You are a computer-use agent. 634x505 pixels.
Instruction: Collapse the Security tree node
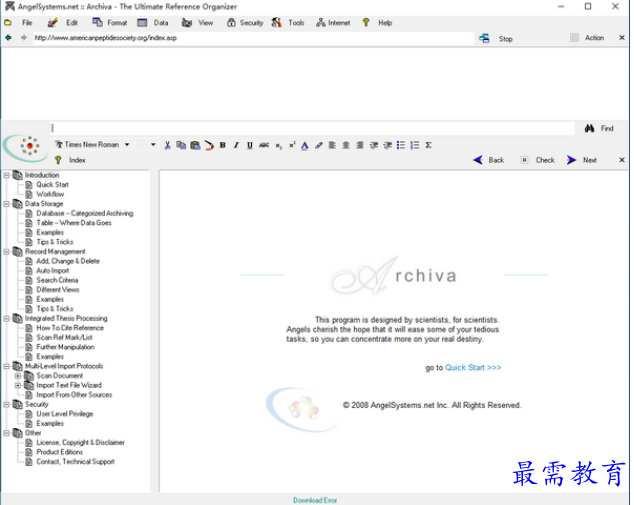pyautogui.click(x=6, y=404)
